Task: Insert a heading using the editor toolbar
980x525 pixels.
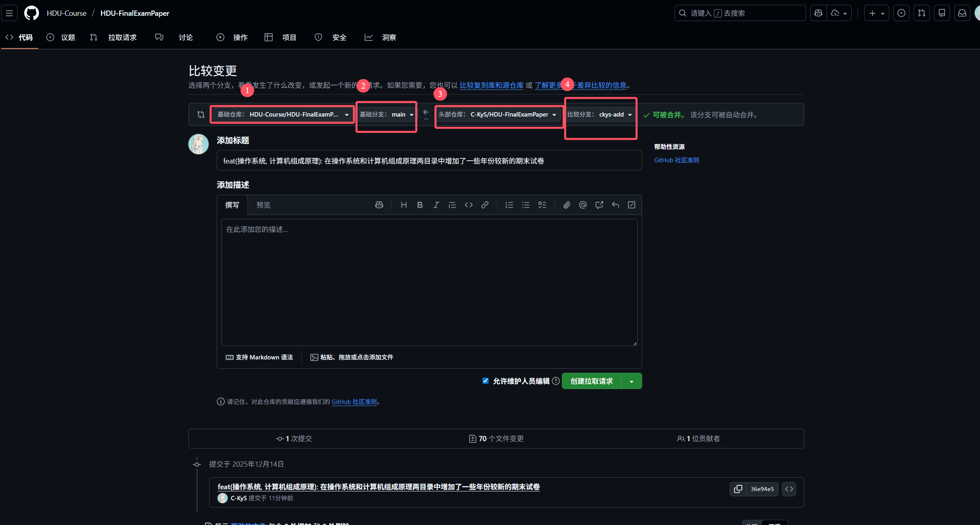Action: point(403,205)
